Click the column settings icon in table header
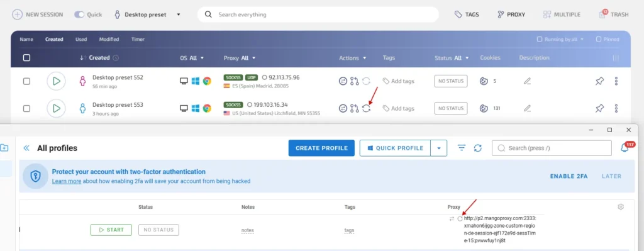 click(x=616, y=58)
